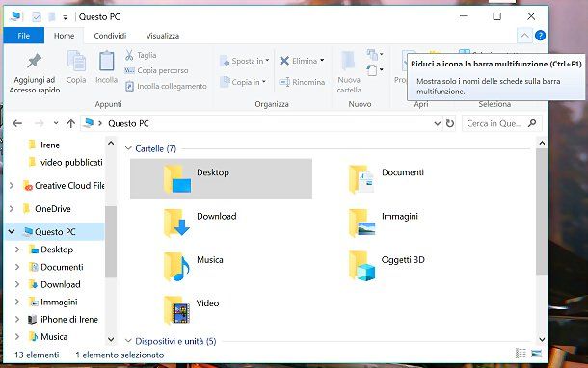Collapse the Questo PC tree node
588x368 pixels.
[x=12, y=232]
